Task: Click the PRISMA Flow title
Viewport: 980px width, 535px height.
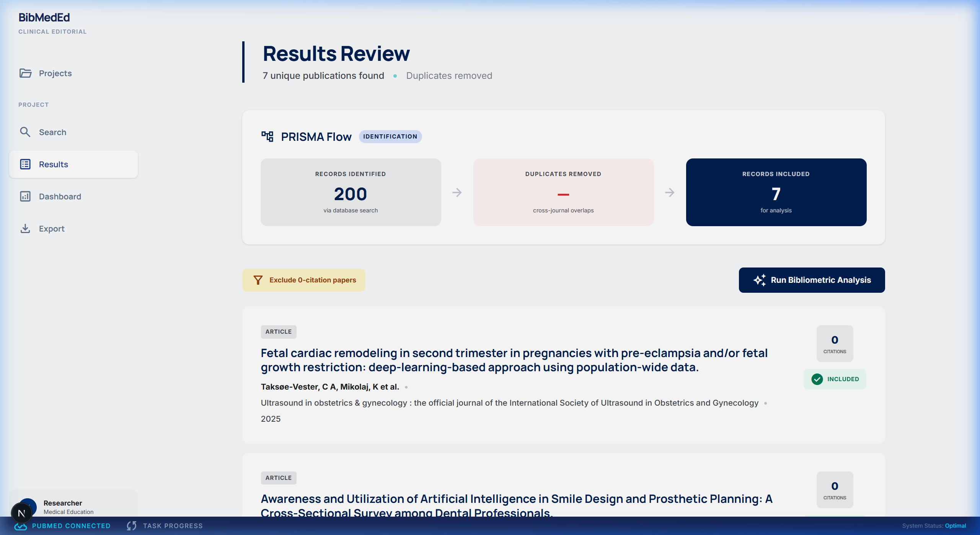Action: tap(316, 137)
